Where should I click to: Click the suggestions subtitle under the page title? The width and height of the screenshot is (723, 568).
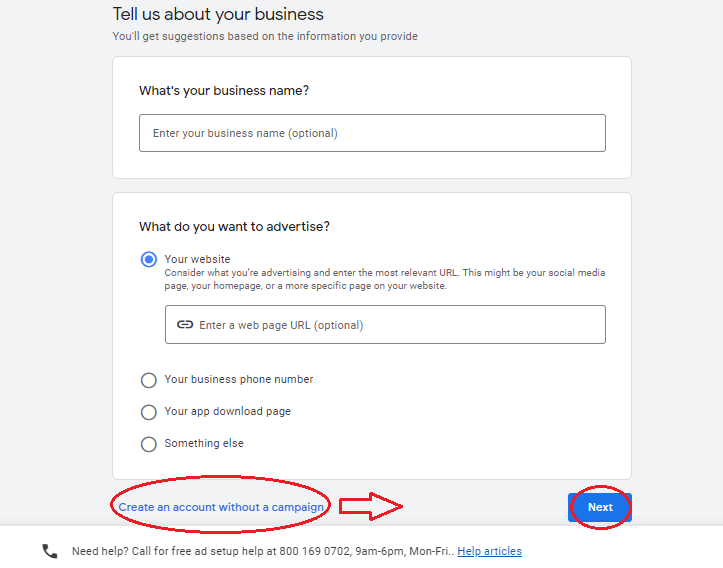click(265, 37)
